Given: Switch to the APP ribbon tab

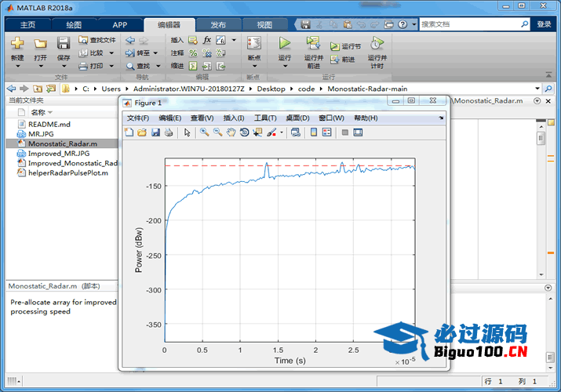Looking at the screenshot, I should tap(120, 24).
